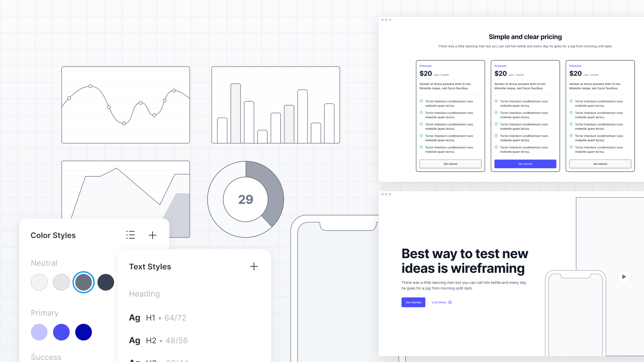Add a new text style with the plus icon

(254, 266)
